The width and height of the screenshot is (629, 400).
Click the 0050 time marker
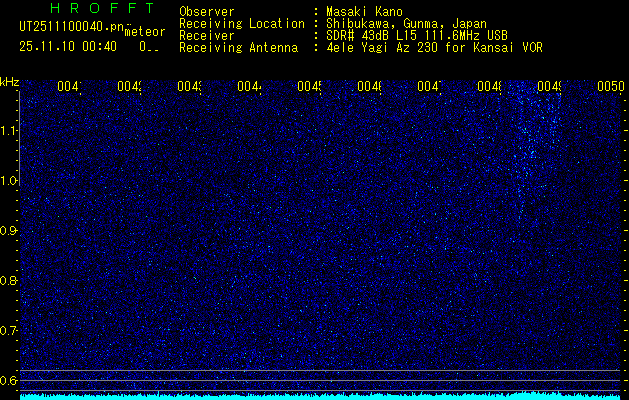tap(610, 88)
